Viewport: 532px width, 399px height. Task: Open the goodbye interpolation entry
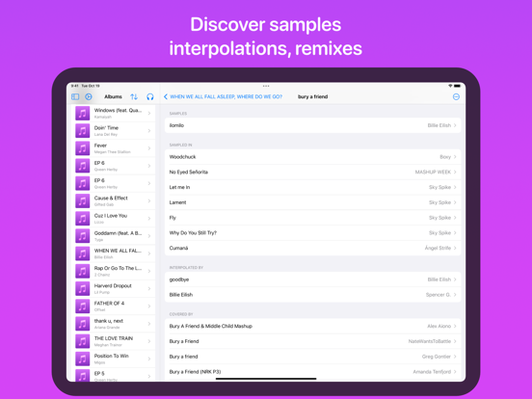312,279
